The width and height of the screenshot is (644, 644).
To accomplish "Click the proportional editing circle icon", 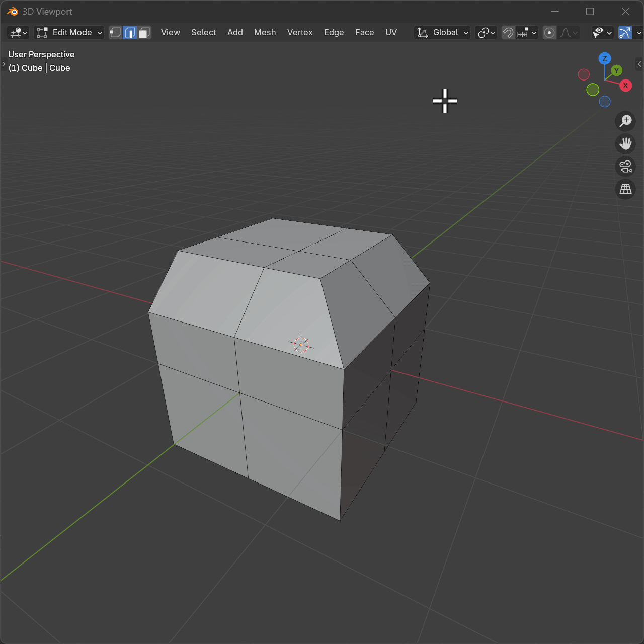I will (x=549, y=32).
